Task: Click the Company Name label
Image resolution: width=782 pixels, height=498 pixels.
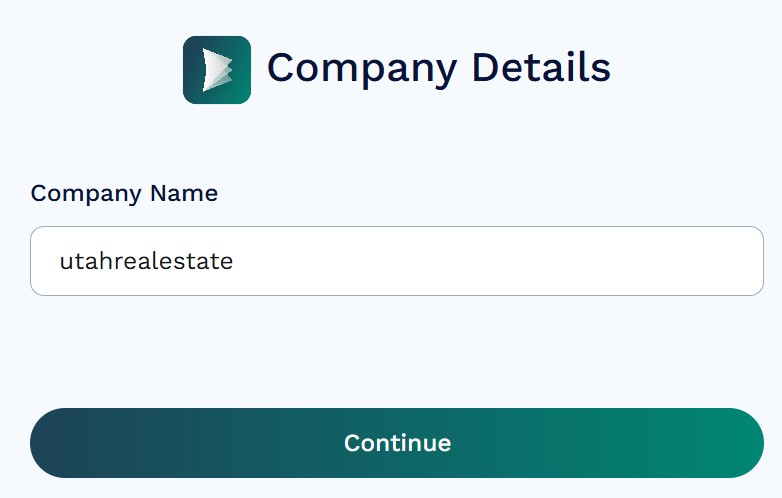Action: coord(124,193)
